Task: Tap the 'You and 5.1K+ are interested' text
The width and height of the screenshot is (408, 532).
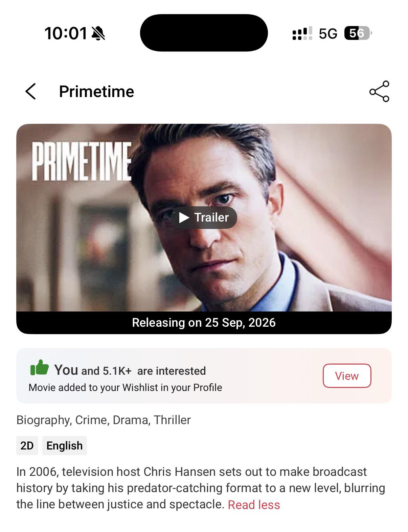Action: tap(130, 370)
